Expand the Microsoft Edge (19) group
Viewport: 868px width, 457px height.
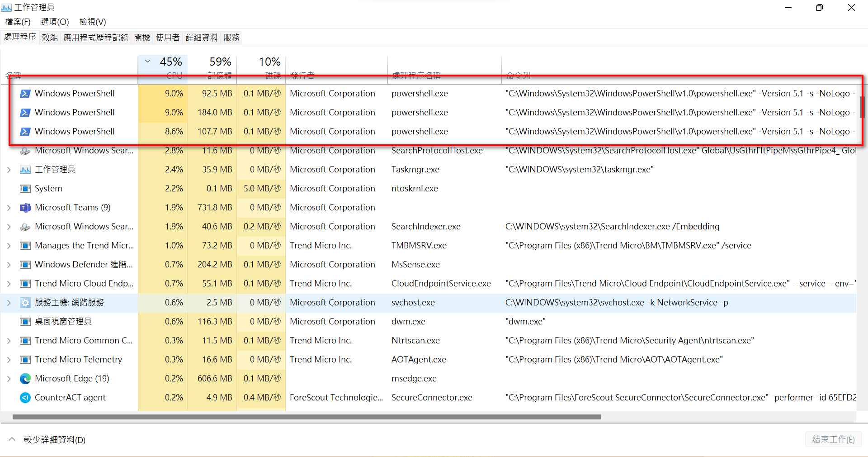(9, 379)
